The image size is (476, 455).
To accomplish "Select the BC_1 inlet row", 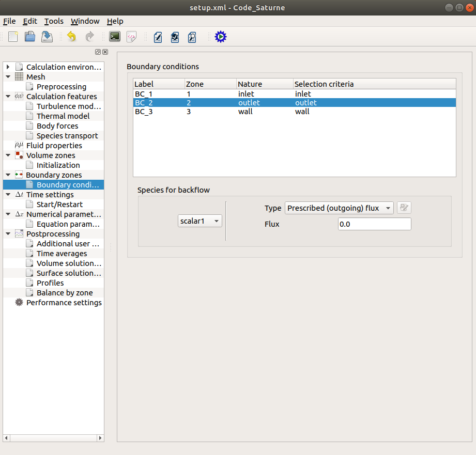I will [x=294, y=94].
